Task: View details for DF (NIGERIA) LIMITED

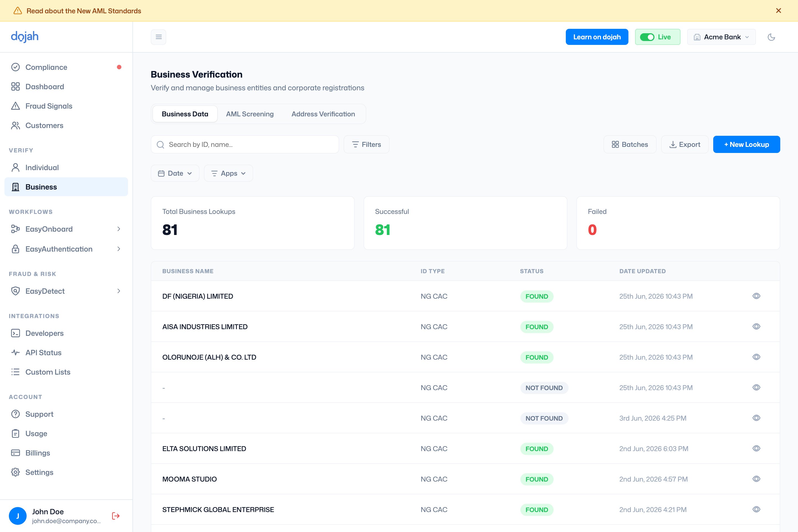Action: click(x=756, y=296)
